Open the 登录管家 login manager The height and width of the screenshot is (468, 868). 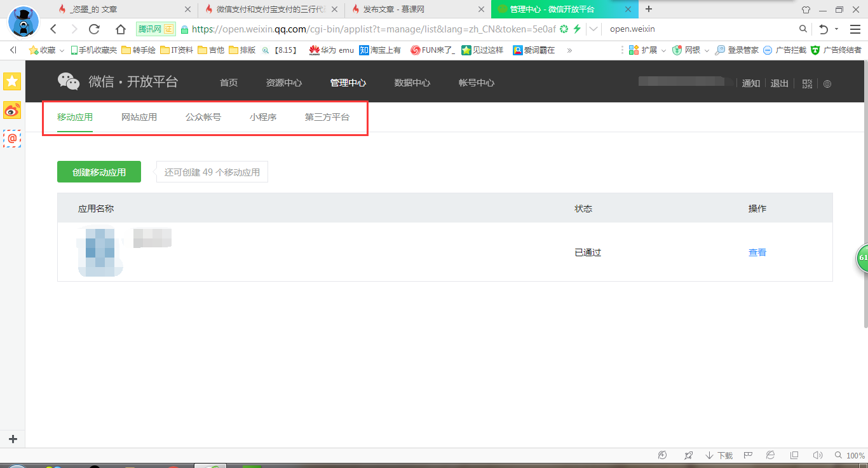pyautogui.click(x=736, y=50)
